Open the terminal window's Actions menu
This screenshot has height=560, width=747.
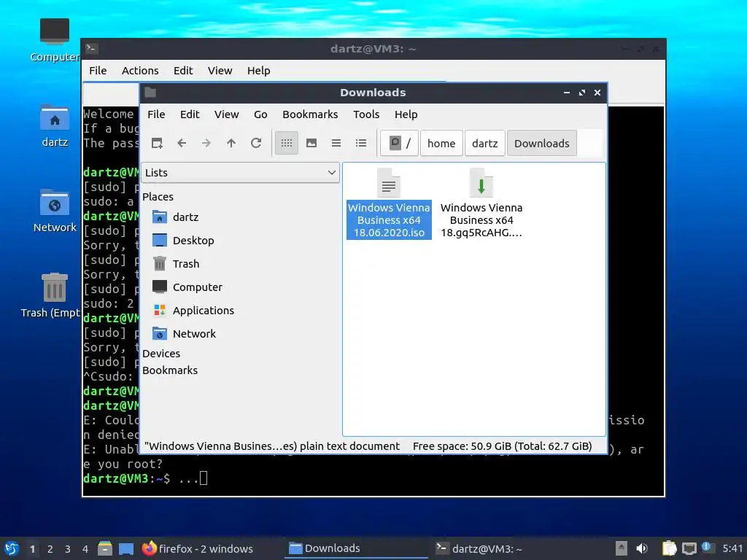coord(140,71)
